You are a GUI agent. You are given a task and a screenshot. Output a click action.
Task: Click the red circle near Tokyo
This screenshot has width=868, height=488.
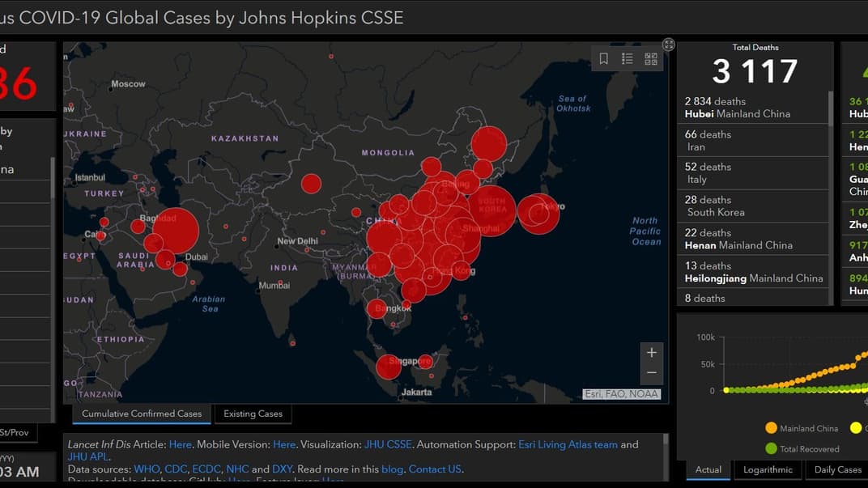[x=538, y=214]
